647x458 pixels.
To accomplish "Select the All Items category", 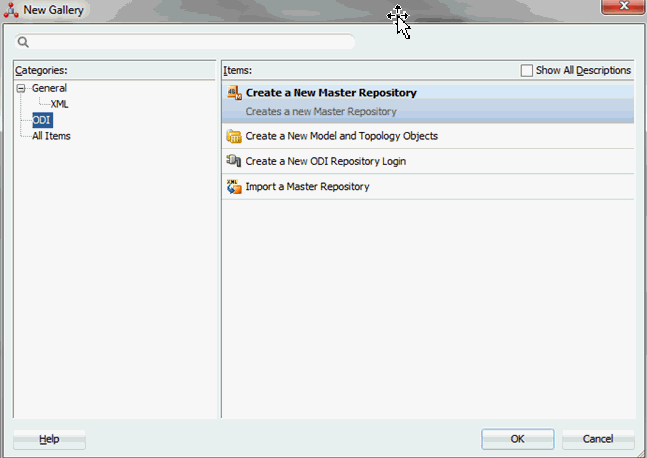I will 51,136.
